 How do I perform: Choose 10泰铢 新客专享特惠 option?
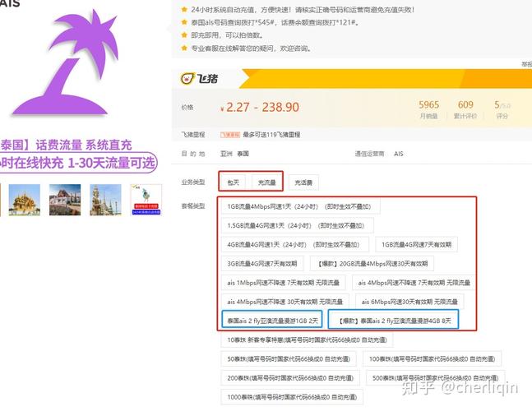pyautogui.click(x=307, y=339)
